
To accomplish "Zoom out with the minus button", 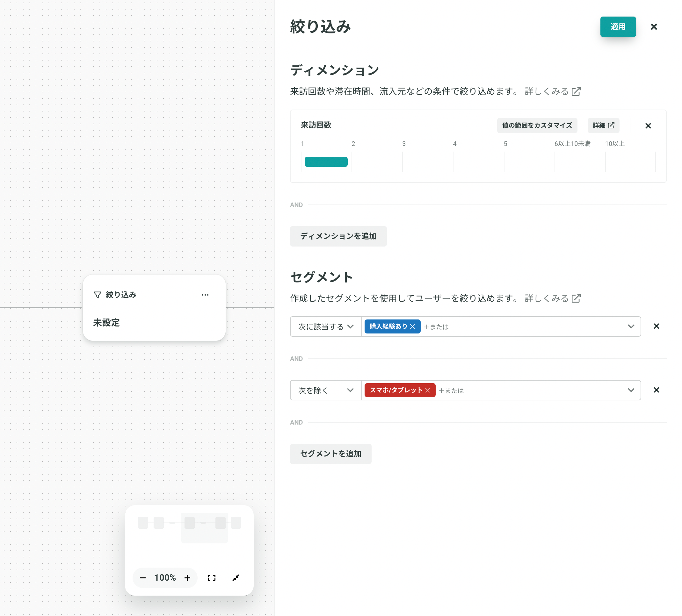I will click(143, 578).
